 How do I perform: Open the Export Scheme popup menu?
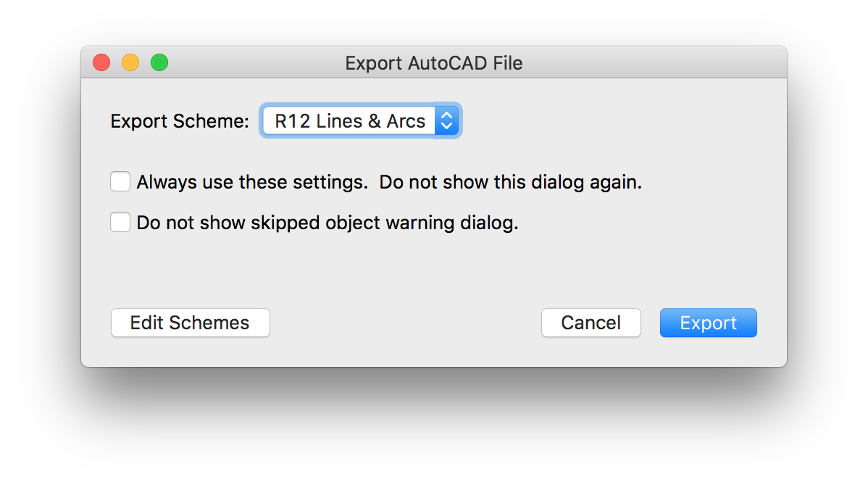pyautogui.click(x=360, y=121)
